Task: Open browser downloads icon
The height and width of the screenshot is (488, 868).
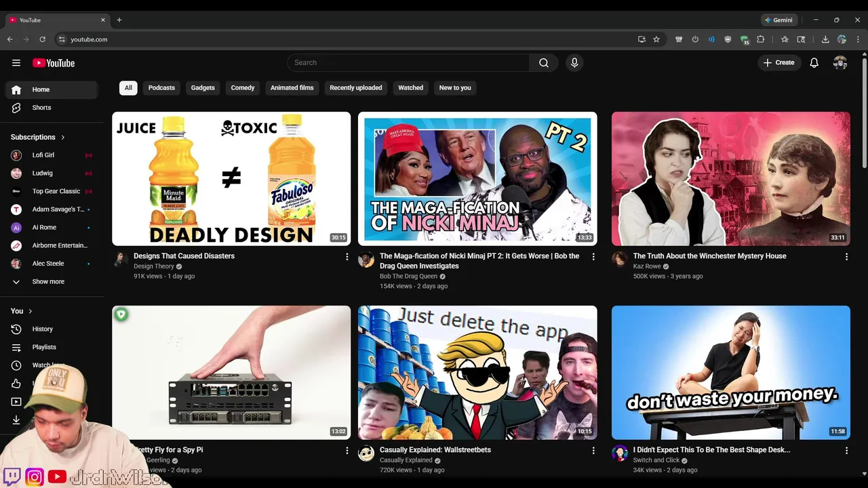Action: click(x=825, y=39)
